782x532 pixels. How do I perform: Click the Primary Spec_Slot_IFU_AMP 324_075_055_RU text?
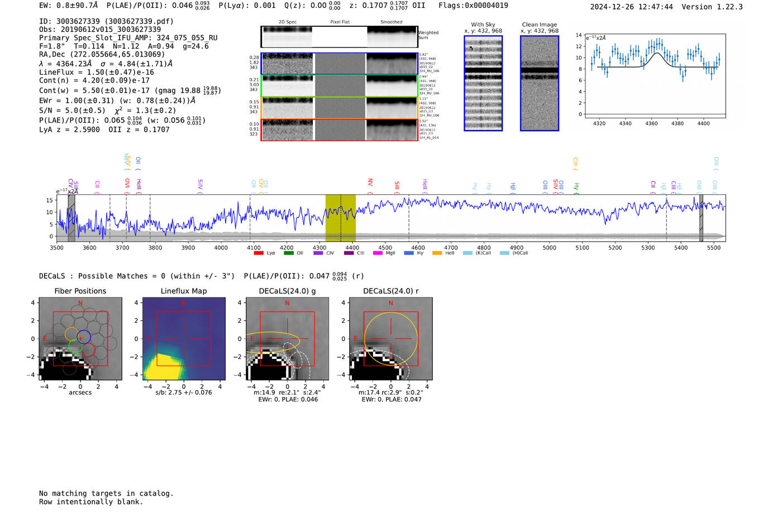[x=128, y=38]
